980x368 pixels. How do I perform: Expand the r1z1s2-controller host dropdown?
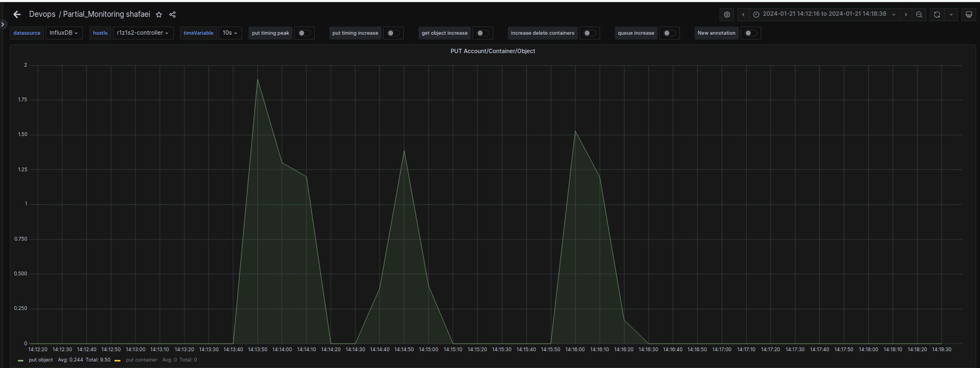point(143,33)
